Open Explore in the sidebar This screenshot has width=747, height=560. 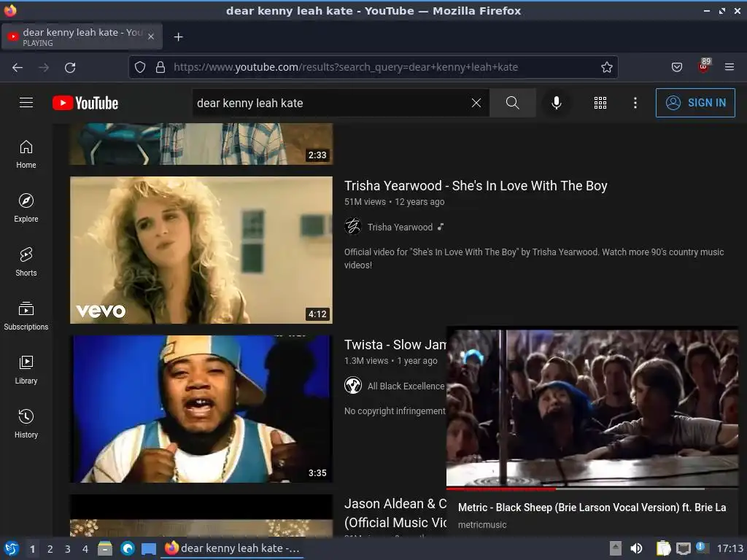[x=26, y=208]
